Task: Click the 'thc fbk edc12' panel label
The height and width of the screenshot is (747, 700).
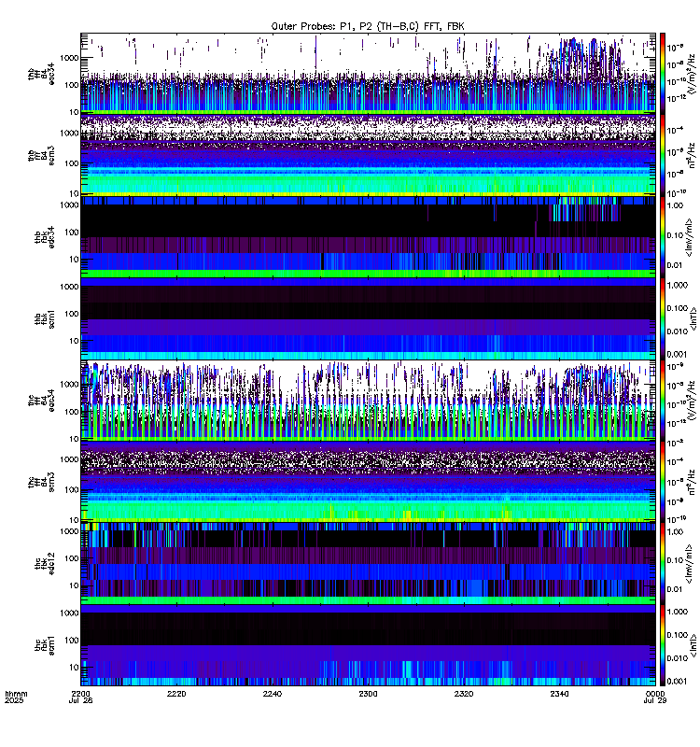Action: (x=45, y=564)
